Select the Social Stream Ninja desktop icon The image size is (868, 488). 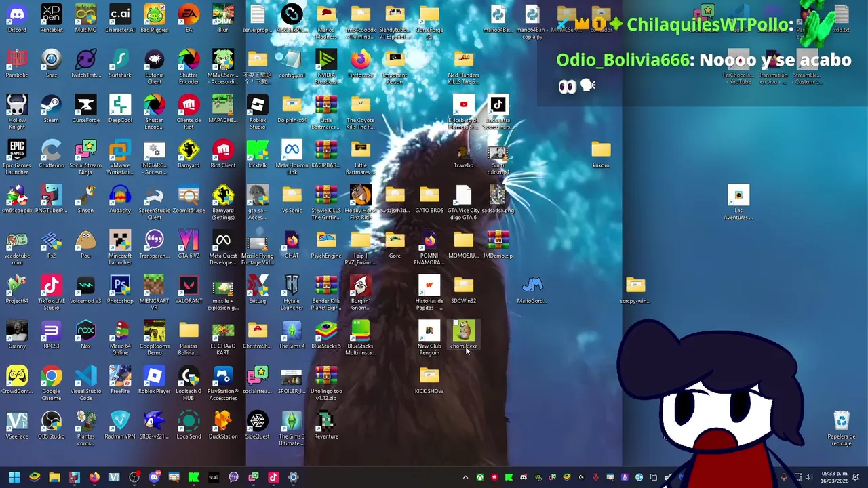coord(85,157)
